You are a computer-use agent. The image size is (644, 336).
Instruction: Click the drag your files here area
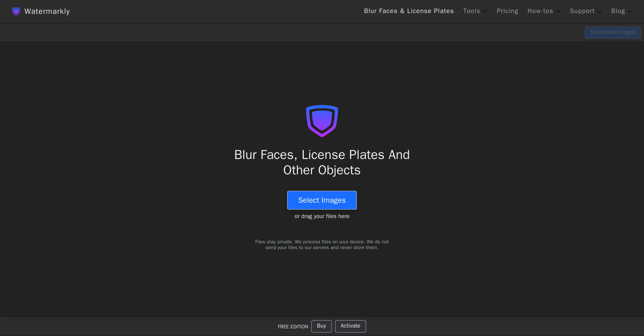pos(322,216)
